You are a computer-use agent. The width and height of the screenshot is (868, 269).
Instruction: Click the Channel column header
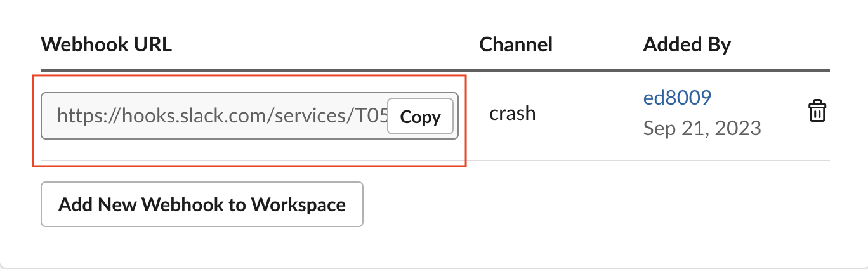(x=516, y=44)
